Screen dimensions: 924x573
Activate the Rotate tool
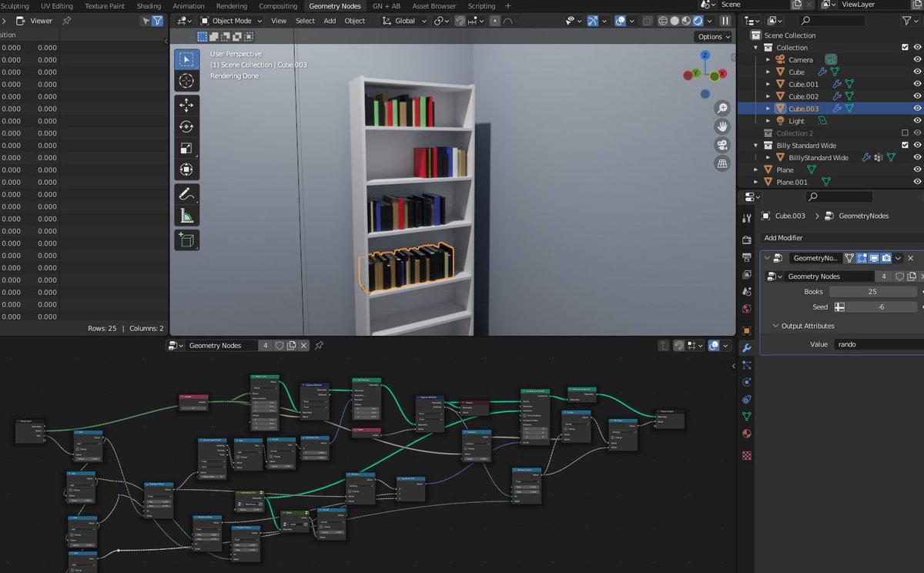(x=186, y=126)
